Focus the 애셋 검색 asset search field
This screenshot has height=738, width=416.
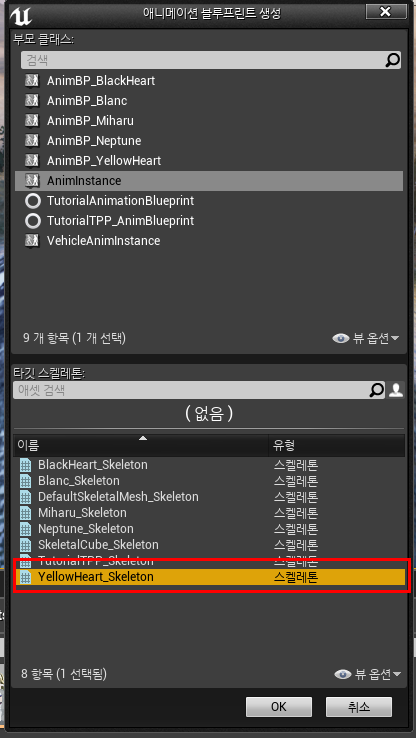tap(192, 390)
